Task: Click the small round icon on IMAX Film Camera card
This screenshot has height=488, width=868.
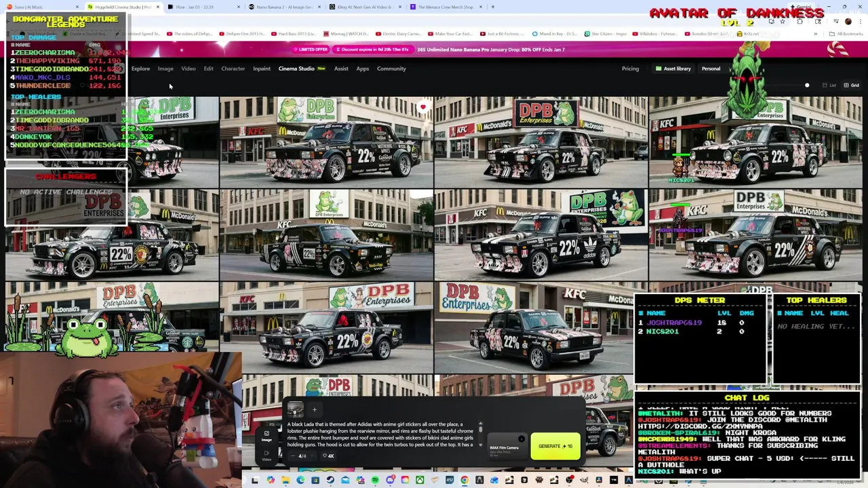Action: pos(521,439)
